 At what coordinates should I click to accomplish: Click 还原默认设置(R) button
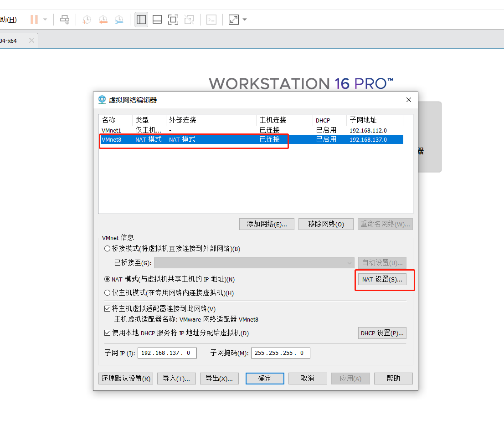point(126,379)
